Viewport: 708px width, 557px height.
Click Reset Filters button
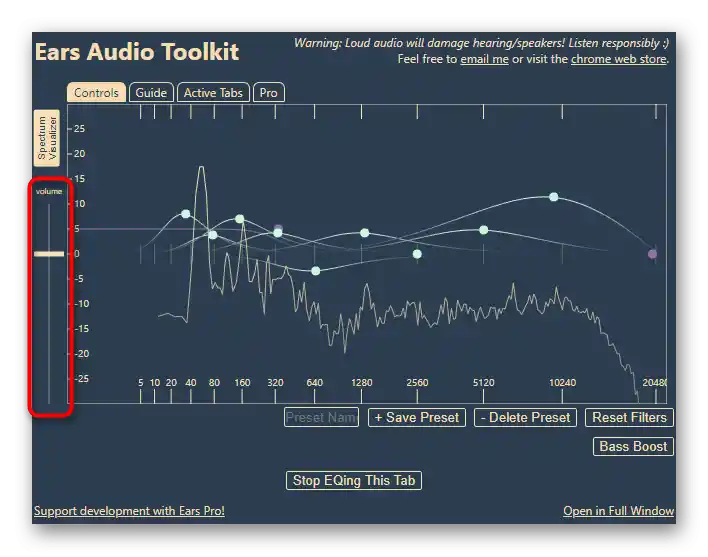[x=629, y=417]
